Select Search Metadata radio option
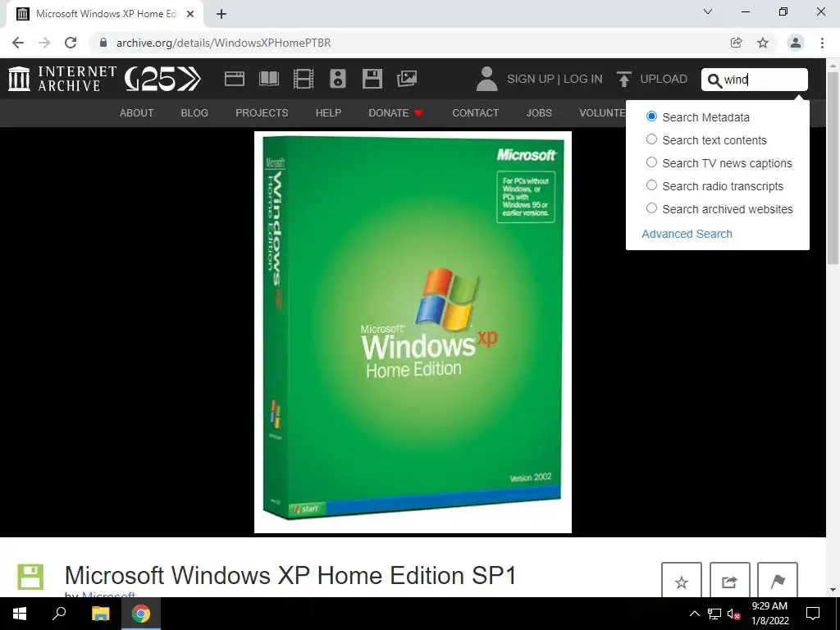 651,116
